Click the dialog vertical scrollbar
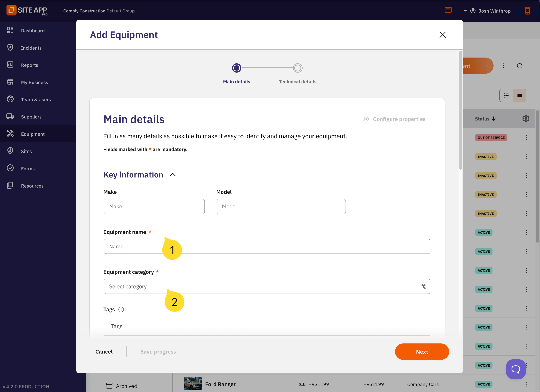 (x=461, y=110)
